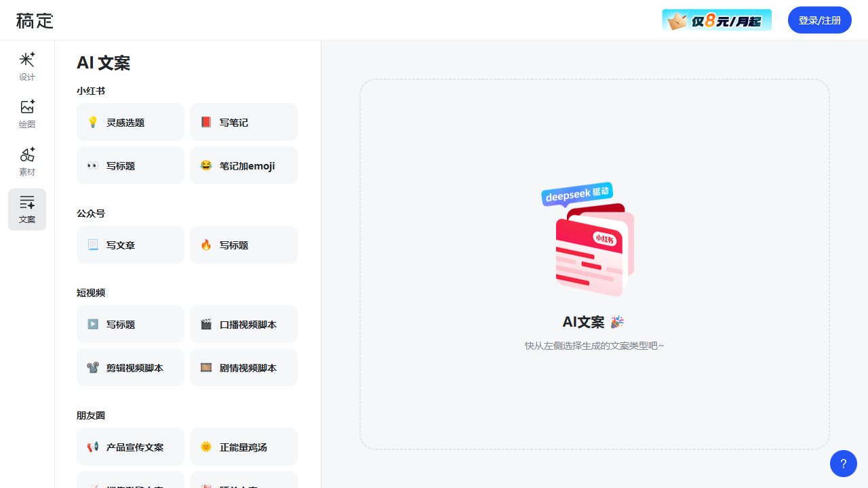Click the 仅8元/月起 promotion banner

tap(716, 20)
